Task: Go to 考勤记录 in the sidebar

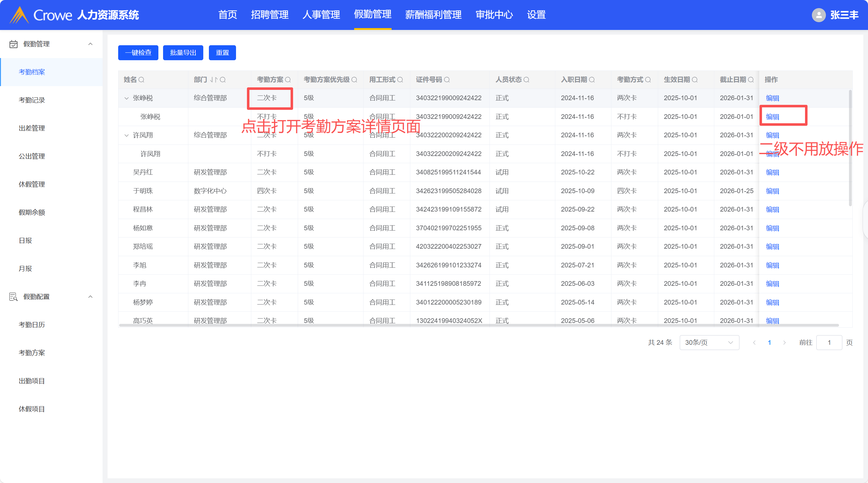Action: coord(32,100)
